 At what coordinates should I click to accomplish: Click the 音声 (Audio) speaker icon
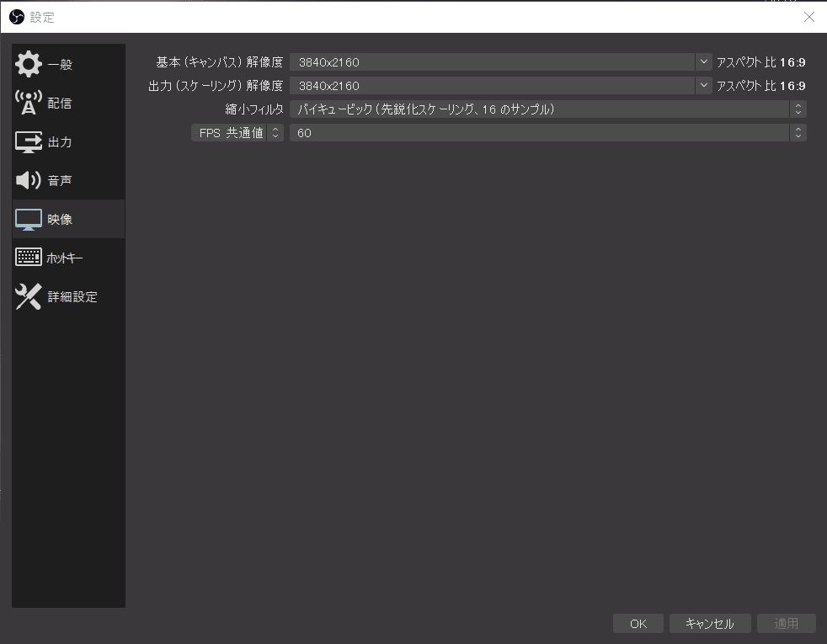28,179
